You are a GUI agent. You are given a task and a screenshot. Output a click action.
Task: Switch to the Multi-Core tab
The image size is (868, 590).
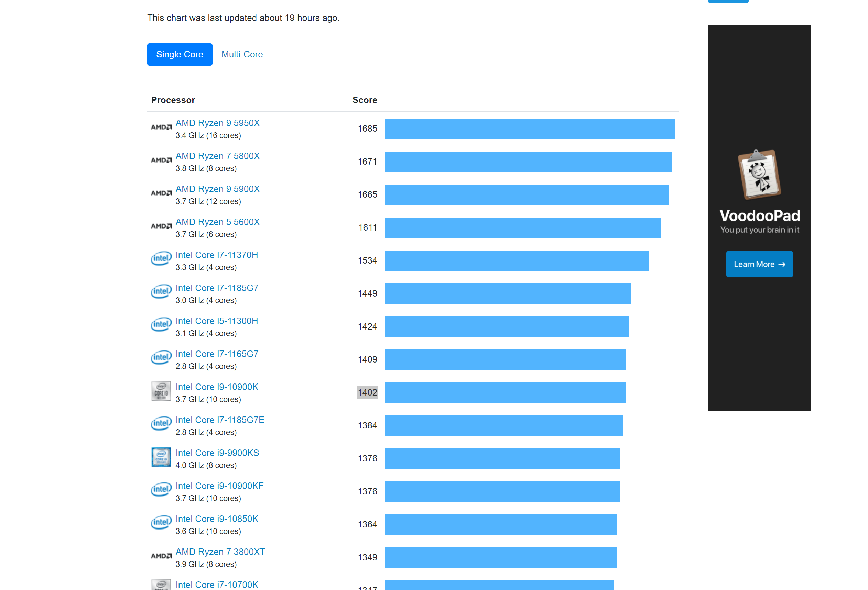(242, 55)
